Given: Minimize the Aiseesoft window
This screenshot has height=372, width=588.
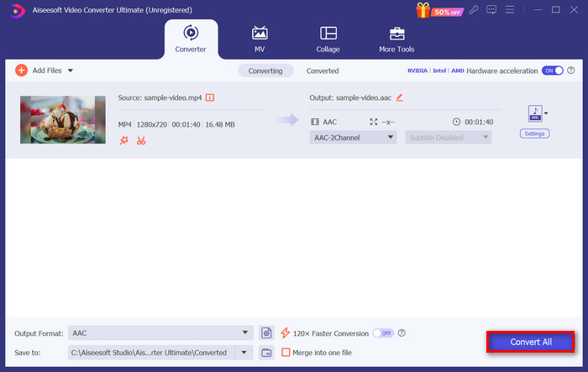Looking at the screenshot, I should pyautogui.click(x=538, y=10).
